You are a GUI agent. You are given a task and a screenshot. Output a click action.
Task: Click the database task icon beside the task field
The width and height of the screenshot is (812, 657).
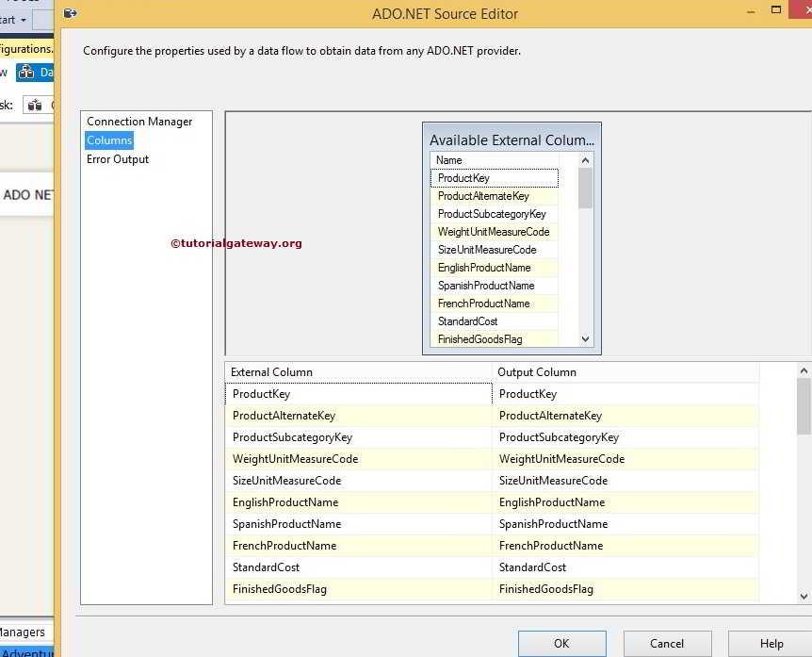(37, 104)
